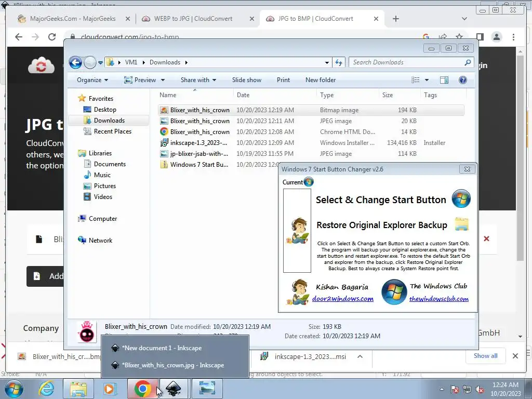This screenshot has width=532, height=399.
Task: Click the Preview button in Explorer toolbar
Action: pyautogui.click(x=140, y=80)
